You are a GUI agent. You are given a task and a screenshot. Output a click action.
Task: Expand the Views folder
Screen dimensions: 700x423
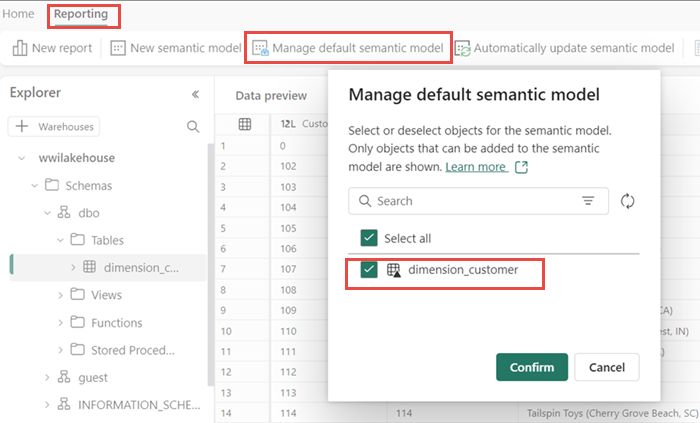(x=61, y=295)
